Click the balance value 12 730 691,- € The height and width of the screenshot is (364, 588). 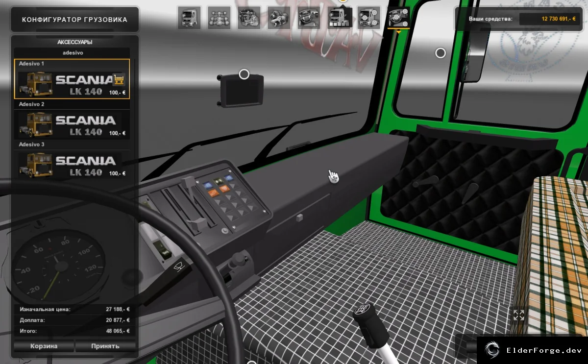559,19
